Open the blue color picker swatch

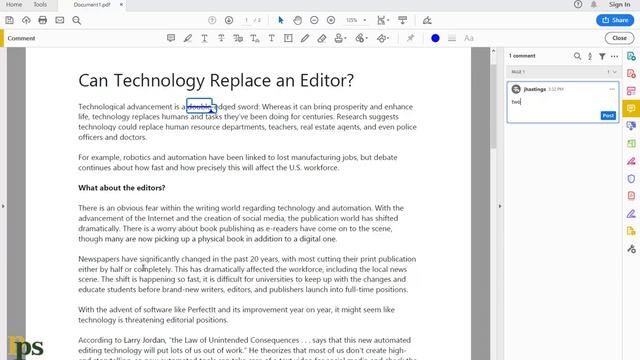coord(435,38)
